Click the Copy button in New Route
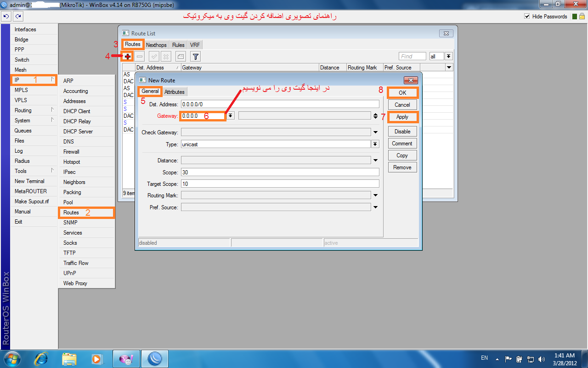Screen dimensions: 588x368 402,155
